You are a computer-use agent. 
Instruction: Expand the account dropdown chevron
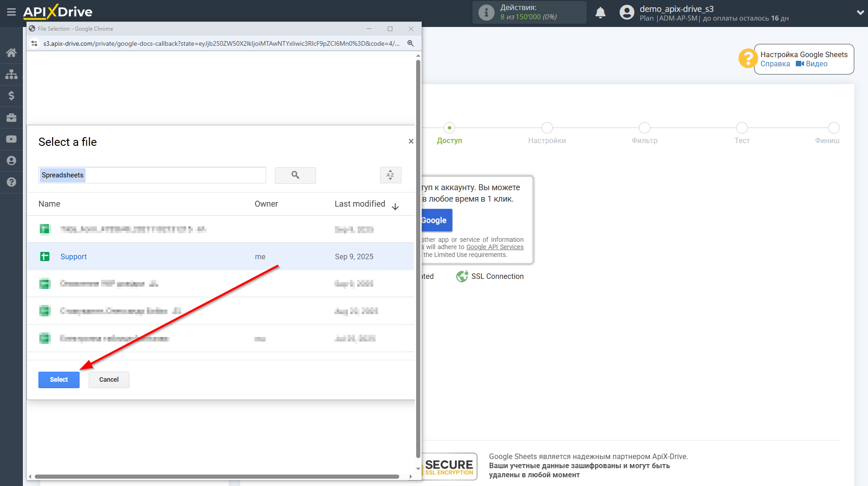859,13
